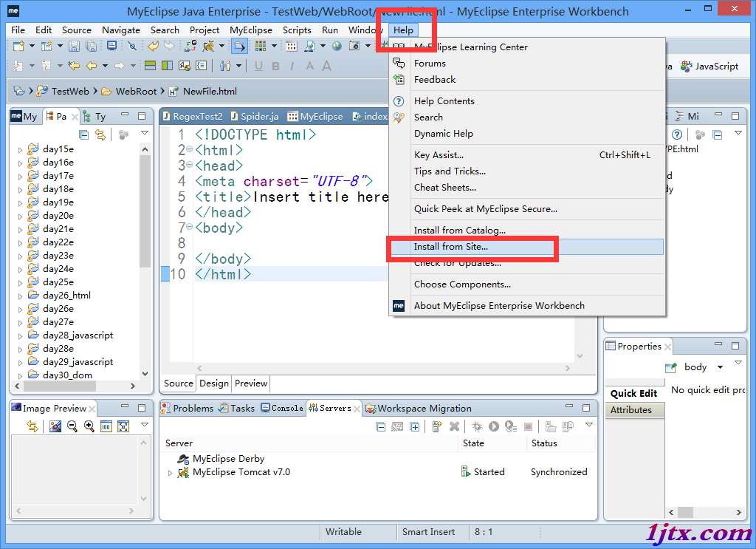Click the Forums icon in Help menu
This screenshot has height=549, width=756.
coord(399,64)
